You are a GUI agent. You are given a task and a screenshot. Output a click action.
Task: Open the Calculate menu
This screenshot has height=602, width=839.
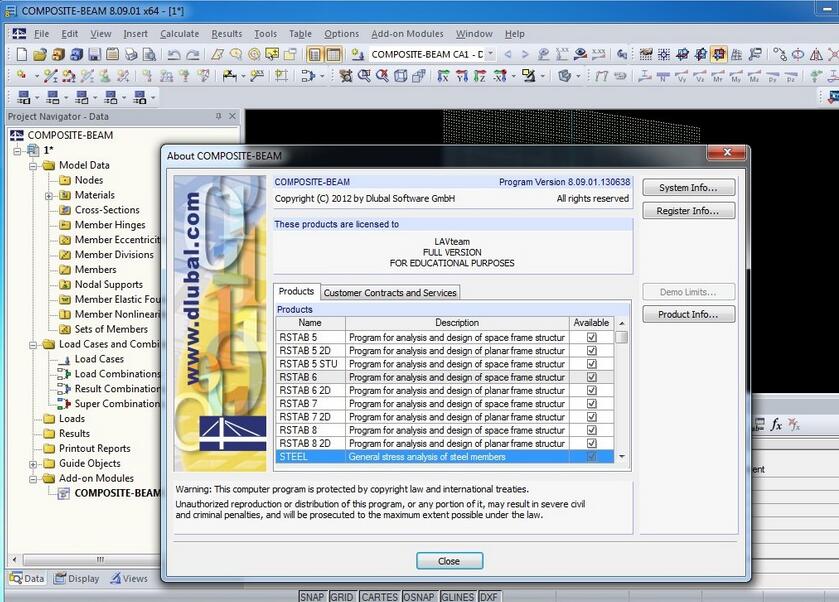pos(179,34)
